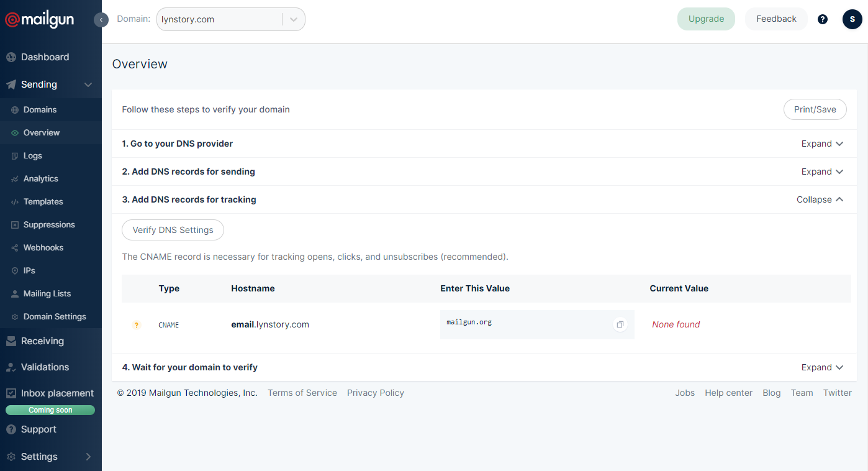The image size is (868, 471).
Task: Open Terms of Service link
Action: click(302, 393)
